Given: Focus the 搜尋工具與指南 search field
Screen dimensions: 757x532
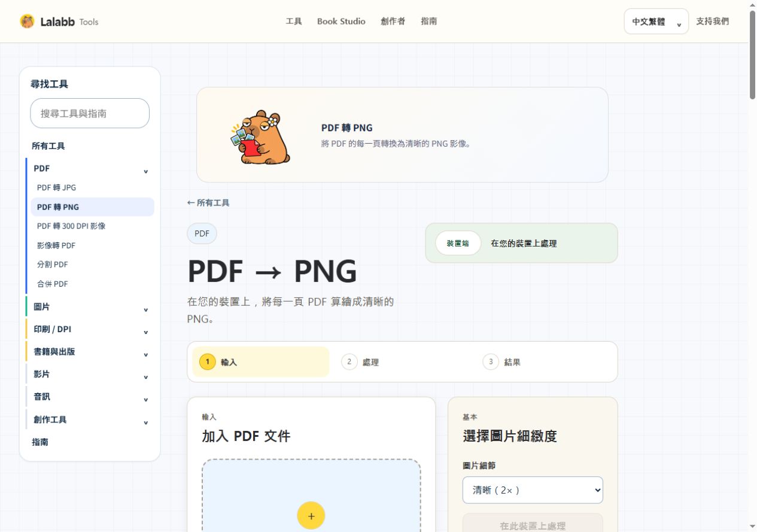Looking at the screenshot, I should pyautogui.click(x=90, y=113).
